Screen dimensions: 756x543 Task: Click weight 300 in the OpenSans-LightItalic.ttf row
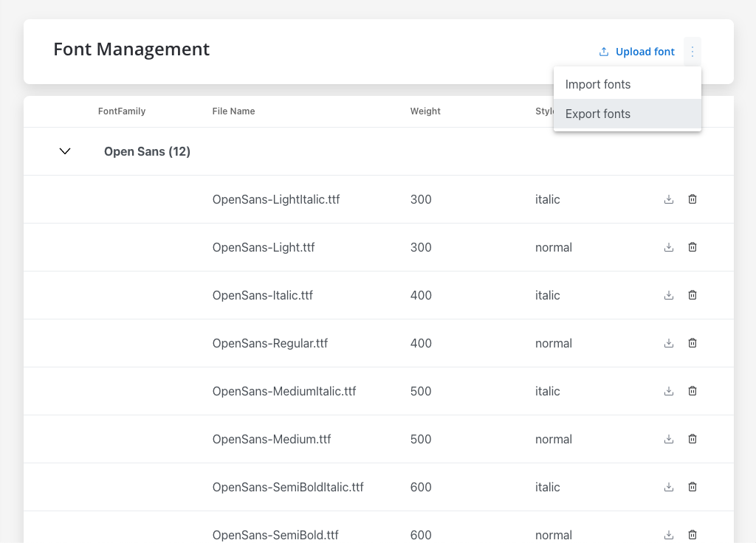[x=421, y=199]
